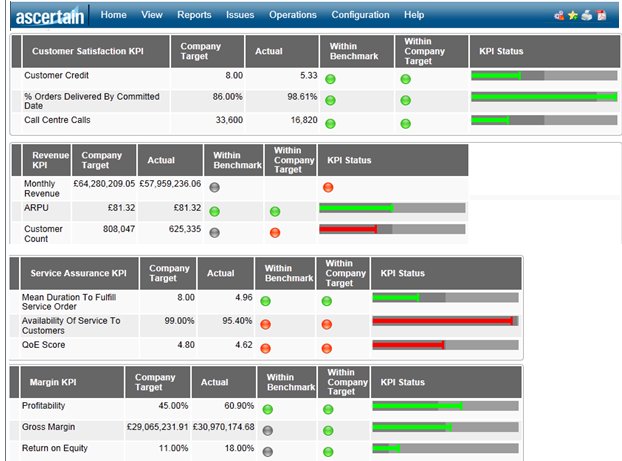This screenshot has height=461, width=622.
Task: Click Monthly Revenue red KPI status dot
Action: pyautogui.click(x=328, y=187)
